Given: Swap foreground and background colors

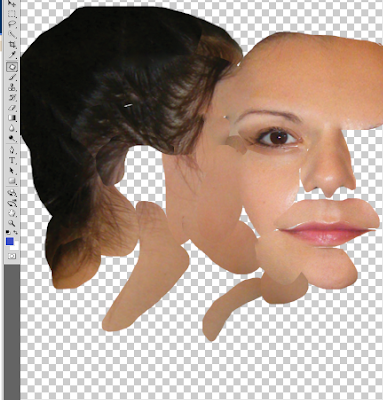Looking at the screenshot, I should click(x=15, y=232).
